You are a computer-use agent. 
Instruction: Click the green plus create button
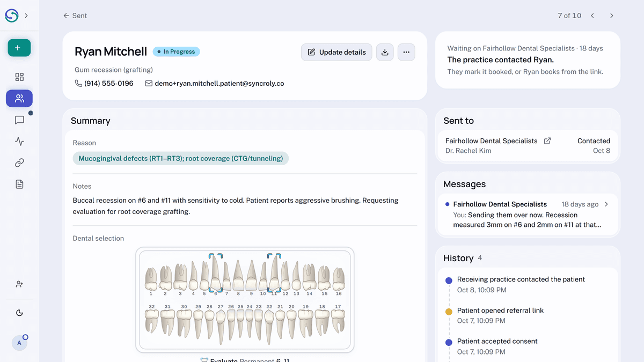point(19,48)
